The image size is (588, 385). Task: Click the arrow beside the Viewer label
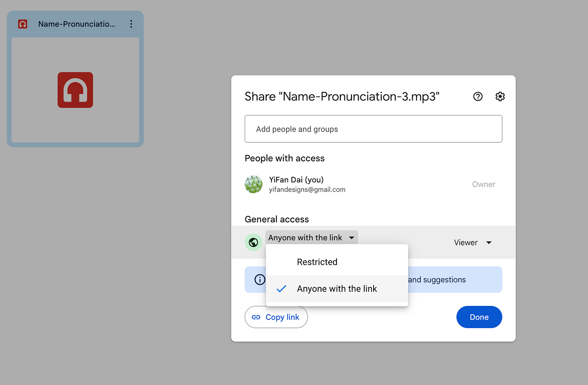(489, 243)
